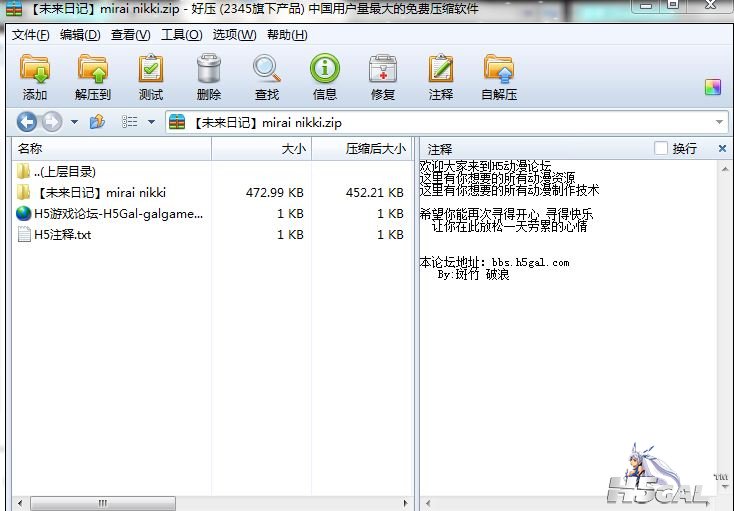Sort files by 大小 column header
This screenshot has height=511, width=734.
tap(293, 148)
